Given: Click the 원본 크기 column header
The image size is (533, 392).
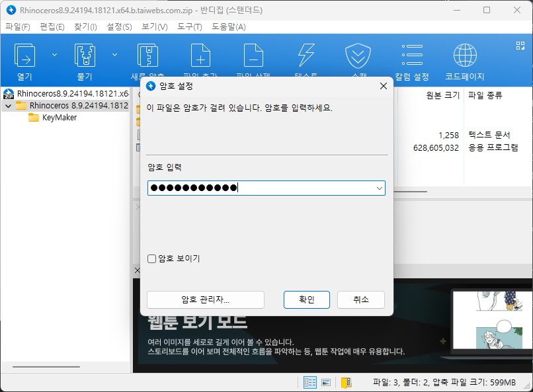Looking at the screenshot, I should (442, 95).
